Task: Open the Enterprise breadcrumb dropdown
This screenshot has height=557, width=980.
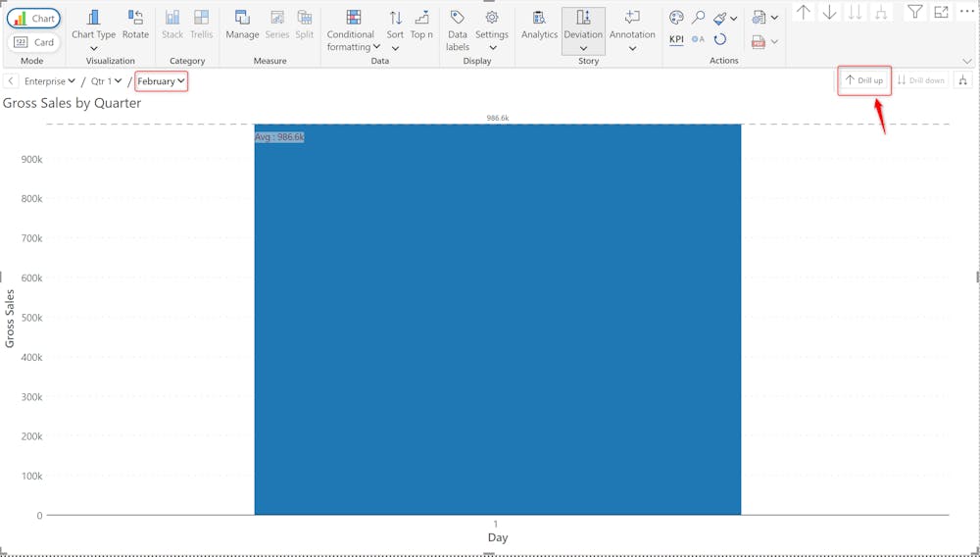Action: click(50, 81)
